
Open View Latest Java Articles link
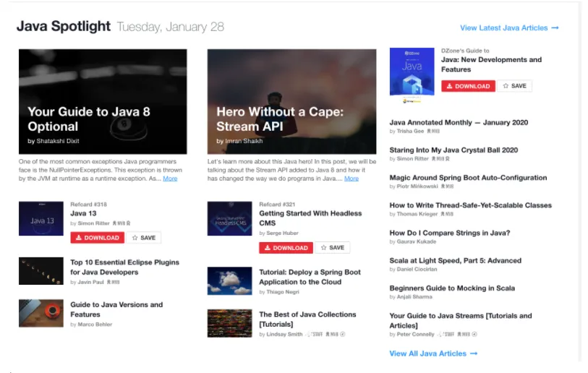509,27
